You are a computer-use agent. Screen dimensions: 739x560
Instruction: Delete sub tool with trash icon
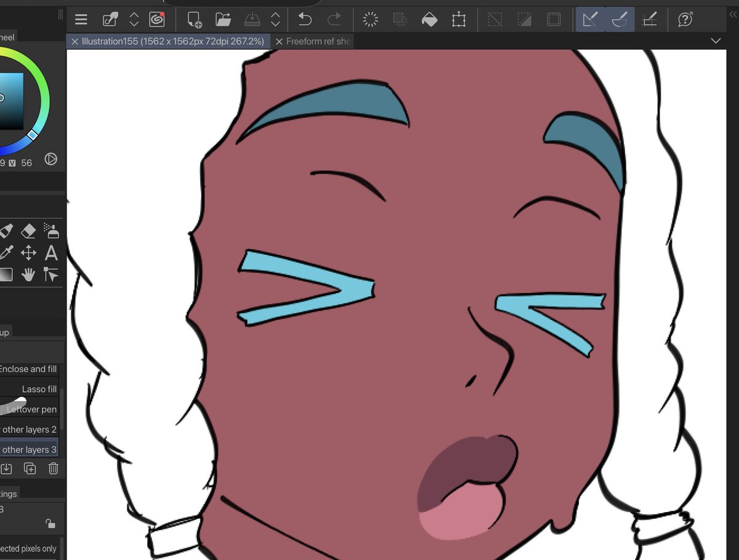(54, 469)
